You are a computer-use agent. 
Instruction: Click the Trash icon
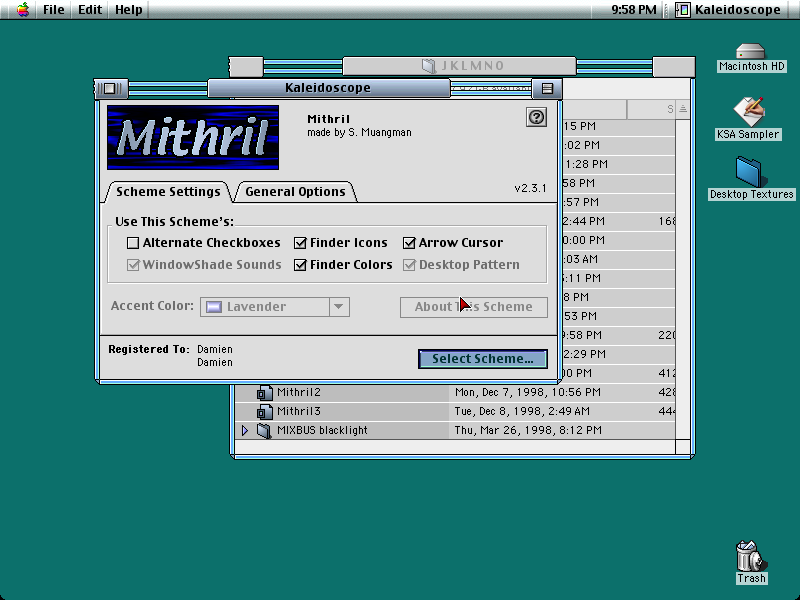tap(751, 556)
